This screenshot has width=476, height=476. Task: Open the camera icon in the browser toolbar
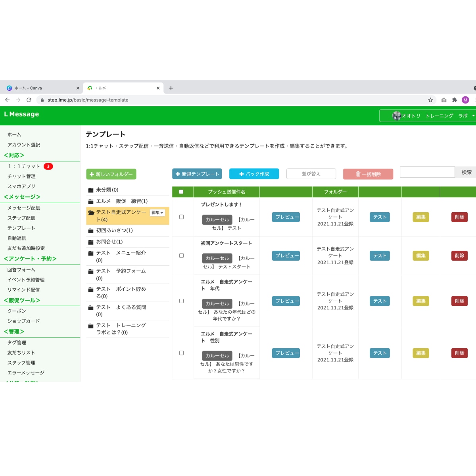pyautogui.click(x=444, y=100)
